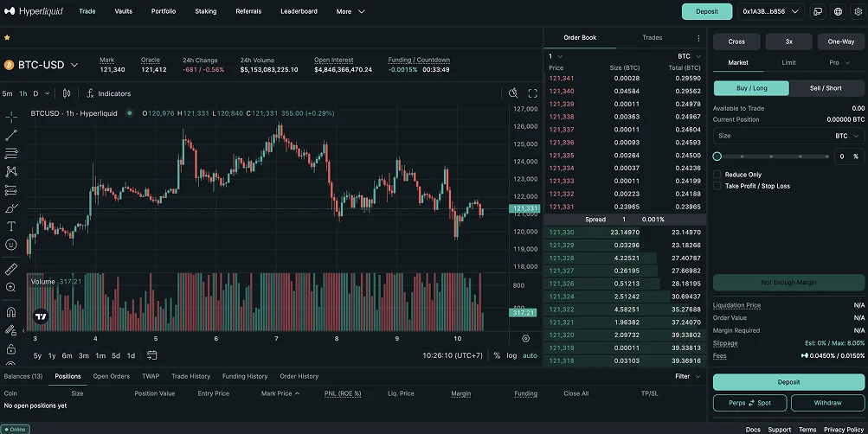Open the Cross margin mode button
The height and width of the screenshot is (434, 868).
(736, 41)
